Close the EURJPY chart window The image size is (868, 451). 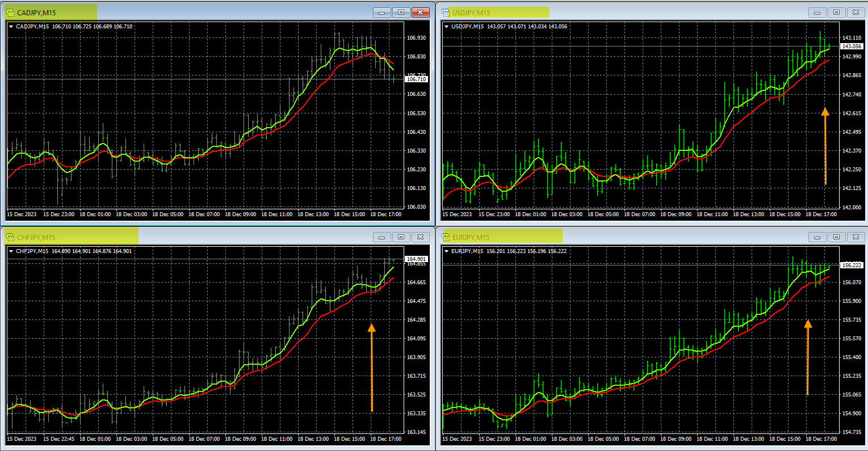pos(854,237)
